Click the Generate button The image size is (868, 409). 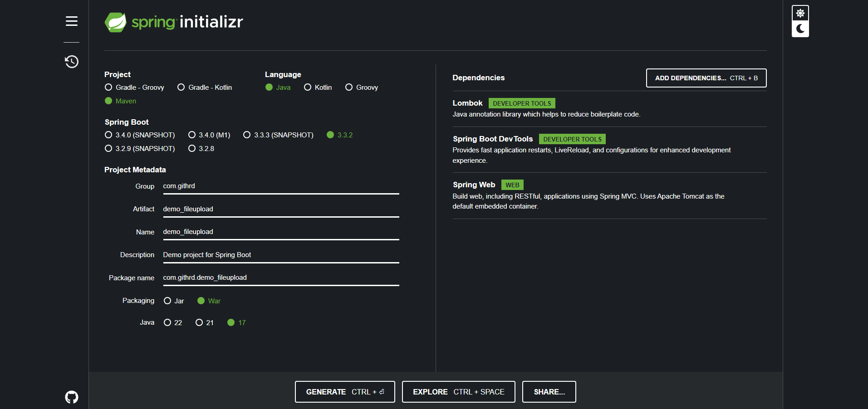(x=345, y=392)
